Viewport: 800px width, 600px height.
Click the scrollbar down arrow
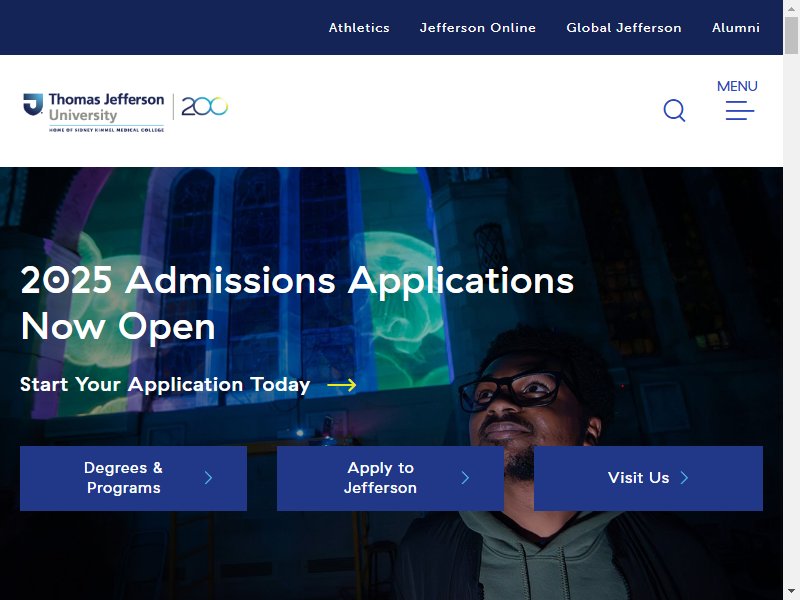[x=791, y=593]
